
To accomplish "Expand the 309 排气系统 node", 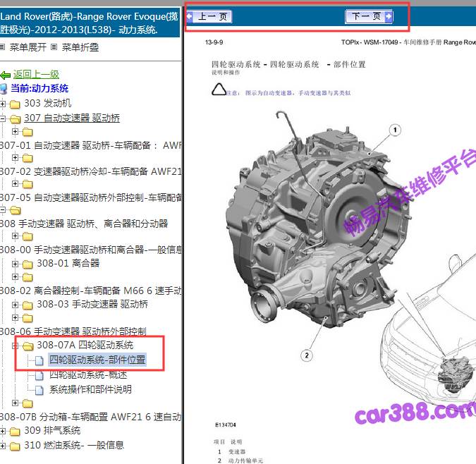I will pos(3,432).
